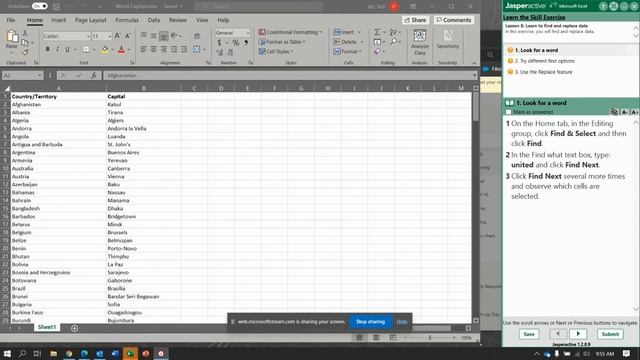This screenshot has width=640, height=360.
Task: Click the Font Color red A swatch
Action: click(121, 49)
